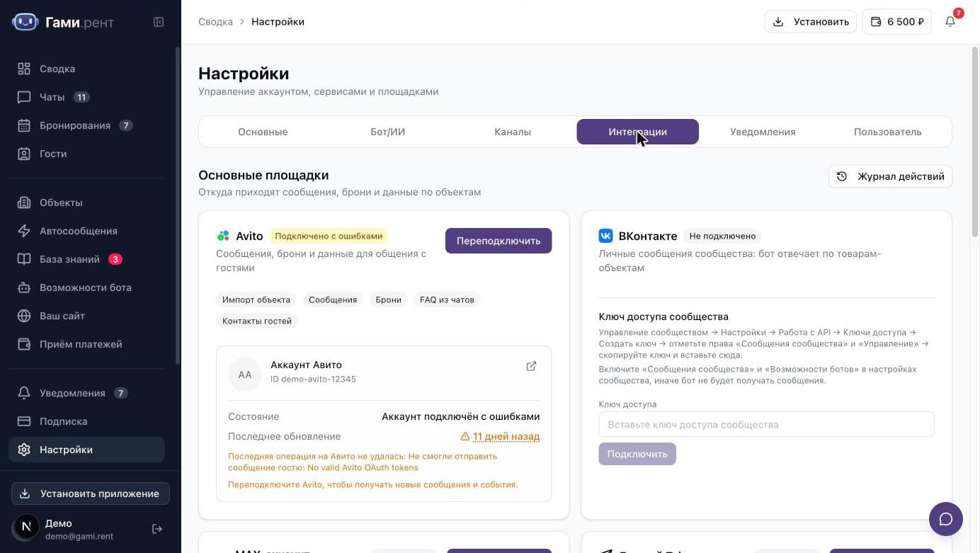Click the Ваш сайт globe icon

pyautogui.click(x=24, y=316)
